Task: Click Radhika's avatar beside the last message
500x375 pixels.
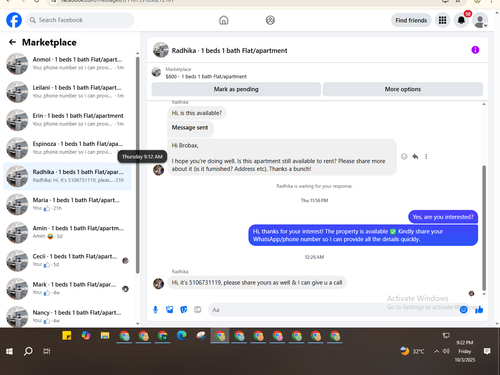Action: [158, 283]
